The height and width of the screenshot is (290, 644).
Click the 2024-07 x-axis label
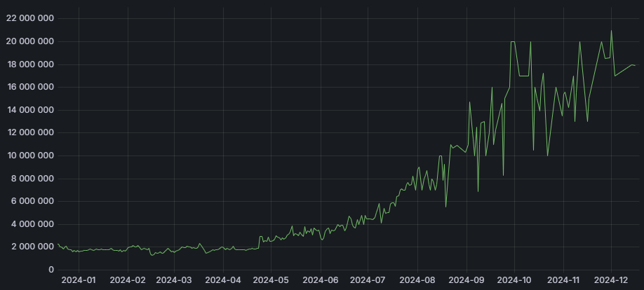tap(367, 279)
